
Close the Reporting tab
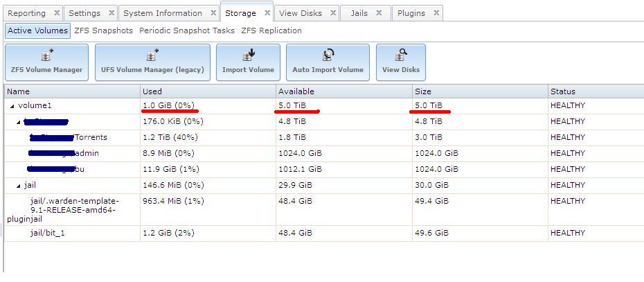pos(57,13)
